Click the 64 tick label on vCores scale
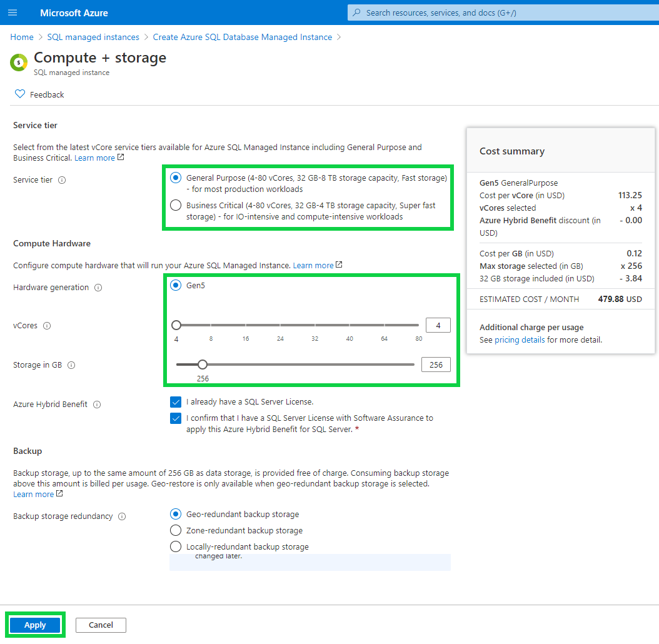The image size is (659, 644). coord(384,338)
